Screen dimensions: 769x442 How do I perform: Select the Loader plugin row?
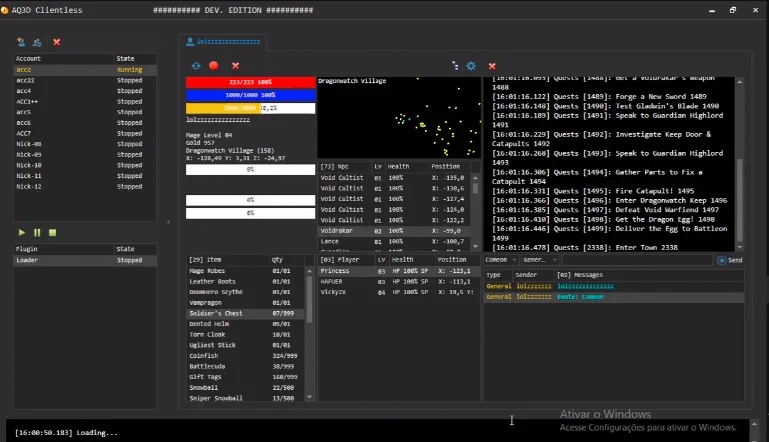pyautogui.click(x=85, y=260)
